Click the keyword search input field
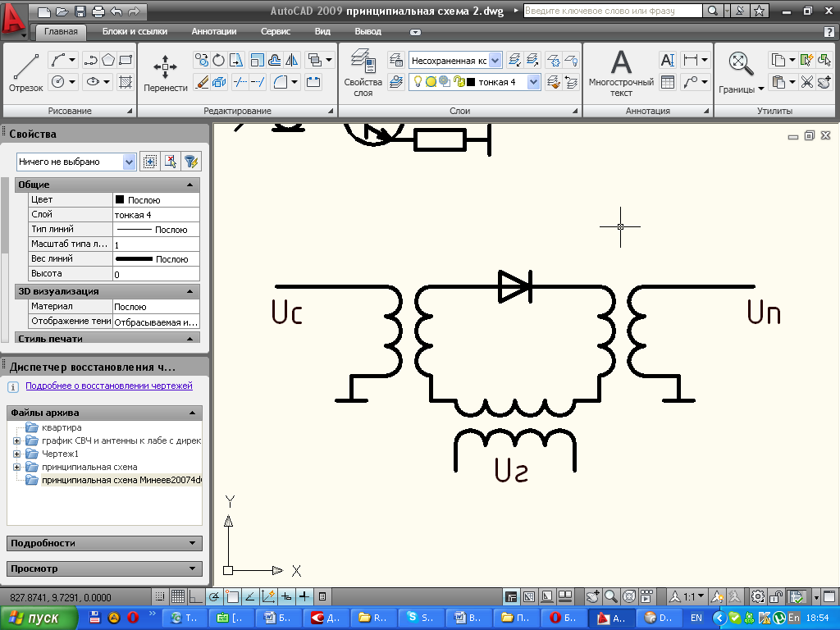 612,11
